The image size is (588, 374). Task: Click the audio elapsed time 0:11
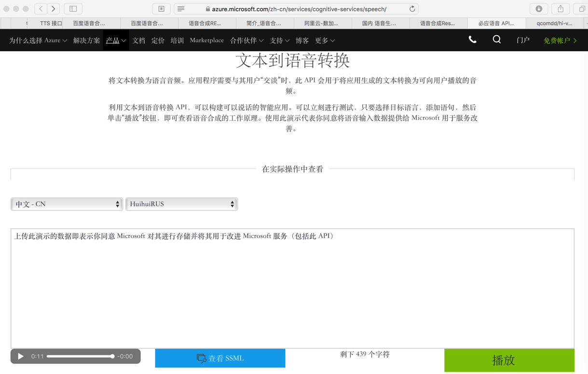37,356
